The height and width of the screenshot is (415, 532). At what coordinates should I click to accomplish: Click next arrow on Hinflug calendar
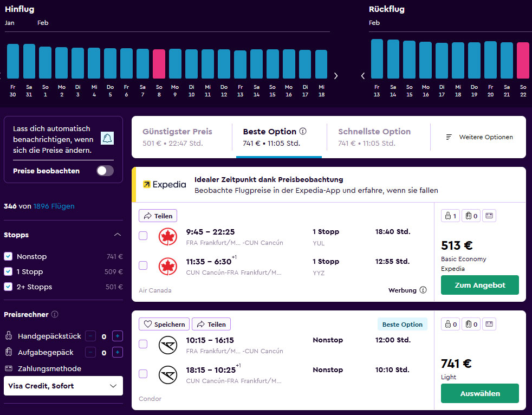[x=336, y=76]
